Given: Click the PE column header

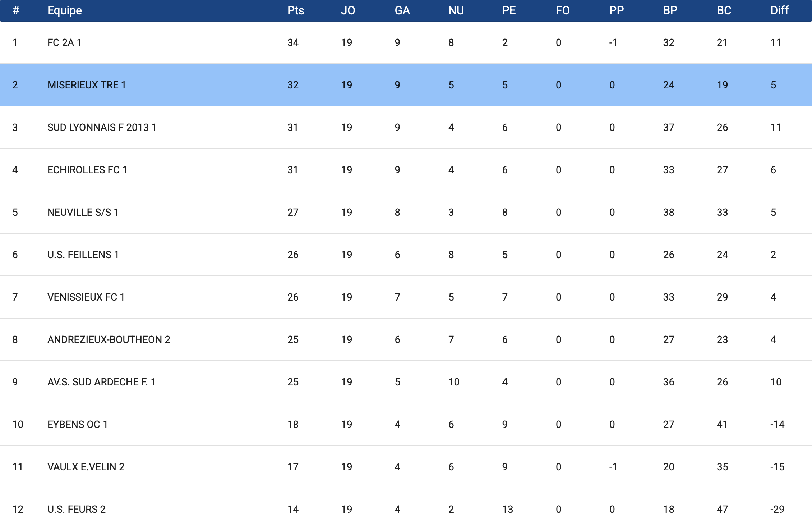Looking at the screenshot, I should 509,10.
